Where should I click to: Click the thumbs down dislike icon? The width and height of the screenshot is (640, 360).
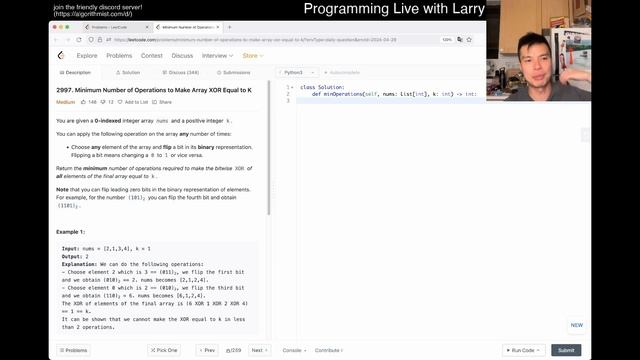(x=103, y=102)
